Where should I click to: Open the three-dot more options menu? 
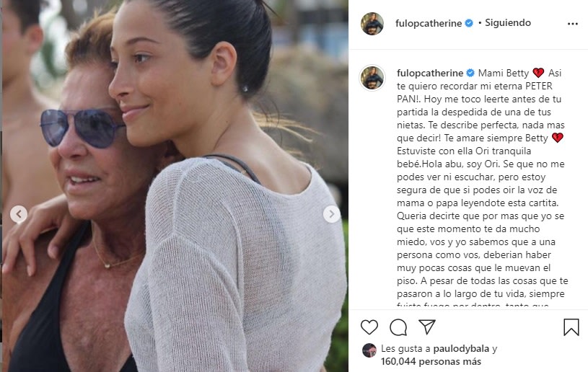pos(573,24)
